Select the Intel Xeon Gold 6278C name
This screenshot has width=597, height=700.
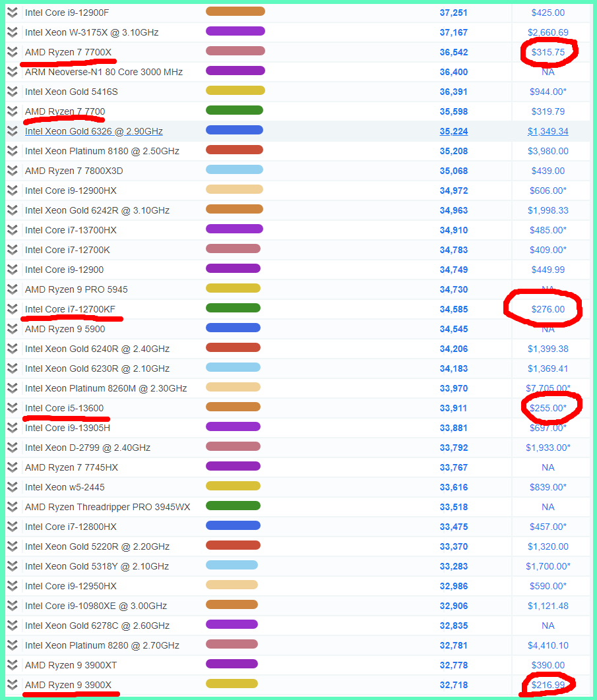pyautogui.click(x=97, y=626)
